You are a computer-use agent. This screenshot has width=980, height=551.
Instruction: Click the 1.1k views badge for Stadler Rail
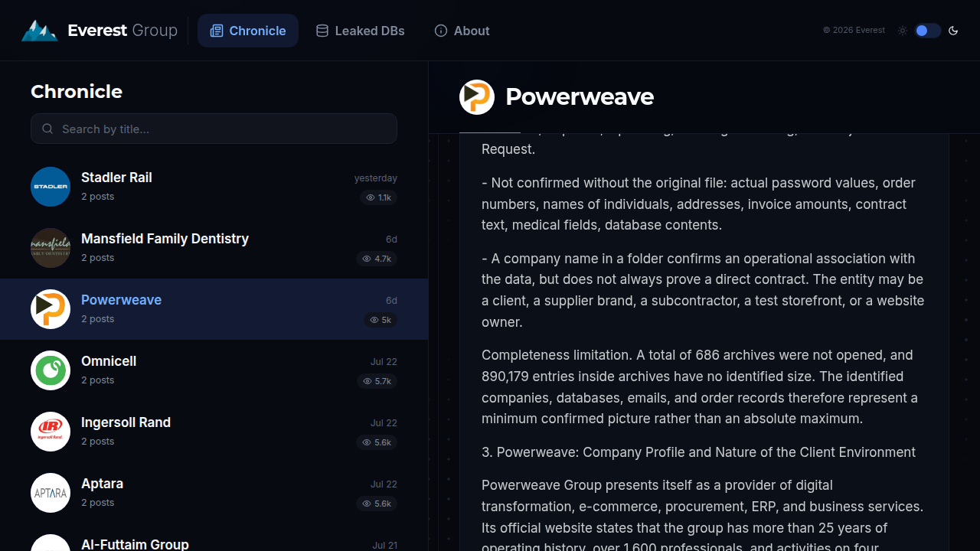tap(378, 197)
